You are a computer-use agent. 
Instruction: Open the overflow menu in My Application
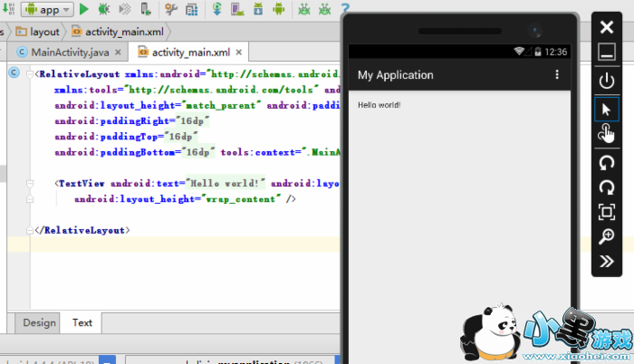[x=557, y=75]
